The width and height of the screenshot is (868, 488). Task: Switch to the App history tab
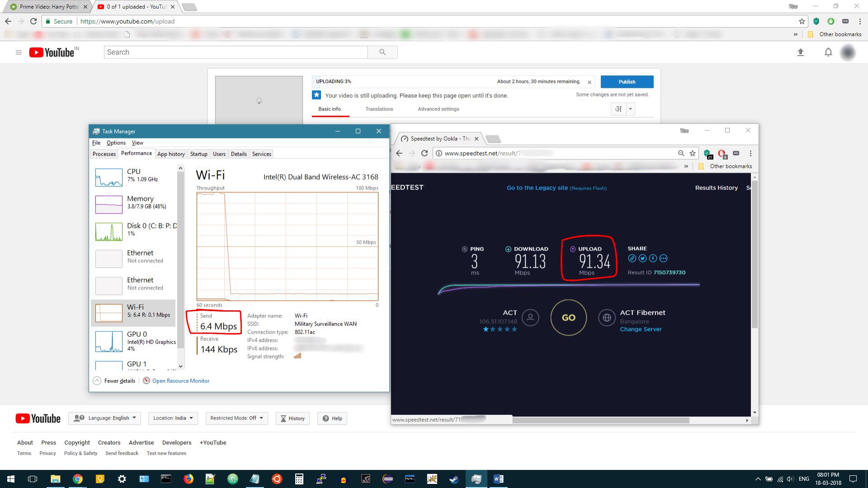point(171,154)
